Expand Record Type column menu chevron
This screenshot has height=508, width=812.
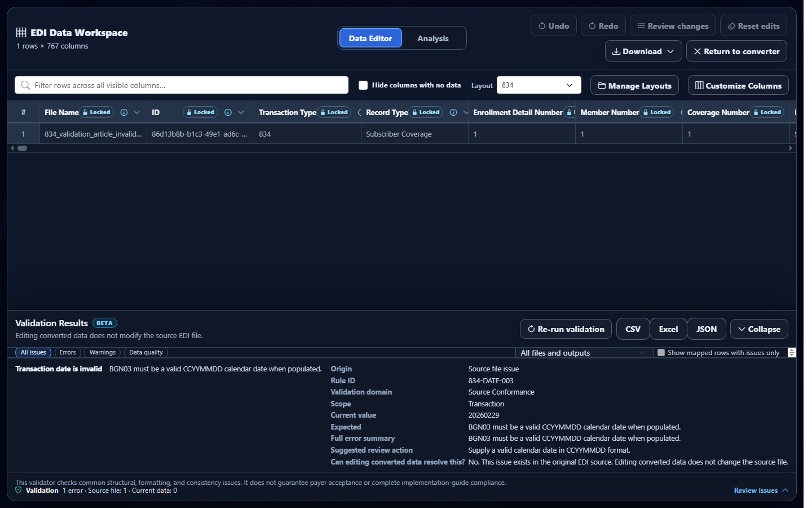[x=465, y=112]
